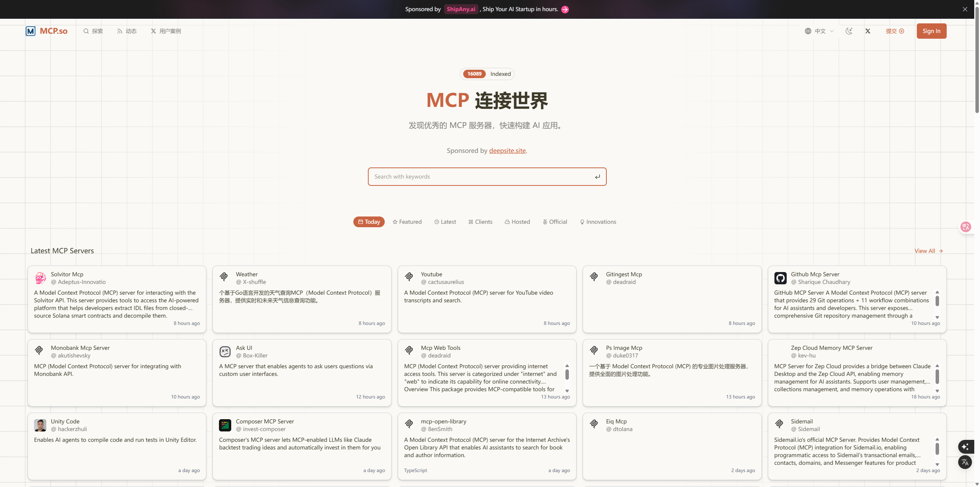The width and height of the screenshot is (980, 487).
Task: Click the @ Sharique Chaudhary author text
Action: [x=820, y=282]
